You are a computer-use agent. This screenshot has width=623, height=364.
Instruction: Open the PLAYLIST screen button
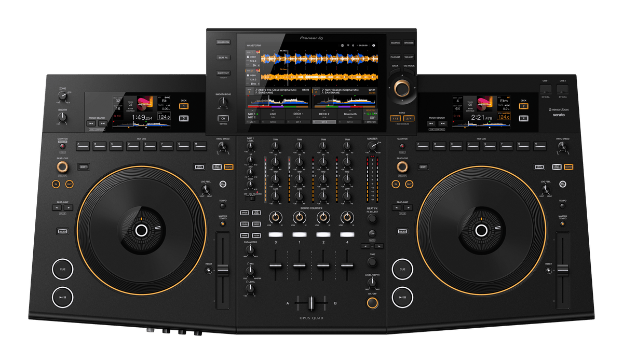(396, 57)
